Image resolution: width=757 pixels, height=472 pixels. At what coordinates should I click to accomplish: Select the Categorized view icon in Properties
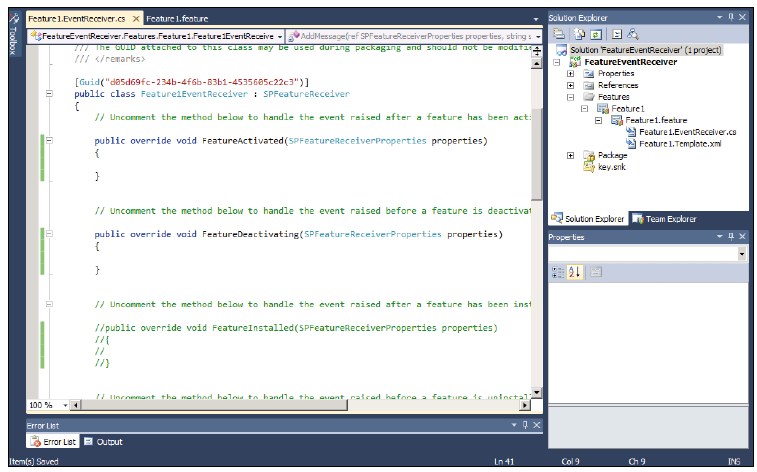click(x=558, y=272)
